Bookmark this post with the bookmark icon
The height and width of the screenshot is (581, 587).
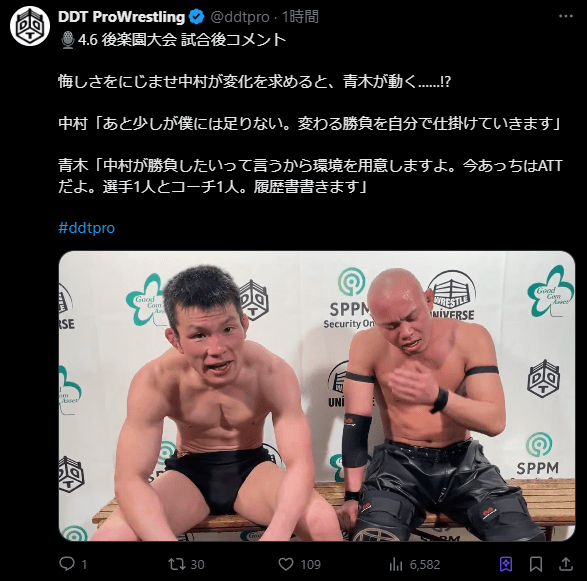pos(536,564)
